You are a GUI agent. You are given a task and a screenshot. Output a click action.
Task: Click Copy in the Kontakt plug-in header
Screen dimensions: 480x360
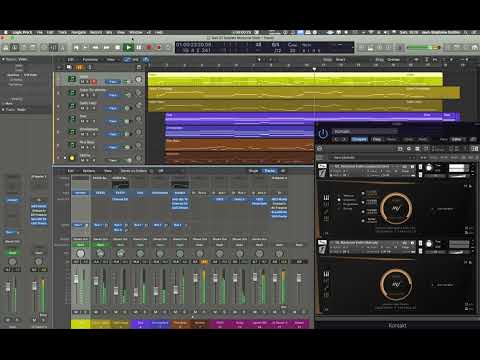pos(378,139)
